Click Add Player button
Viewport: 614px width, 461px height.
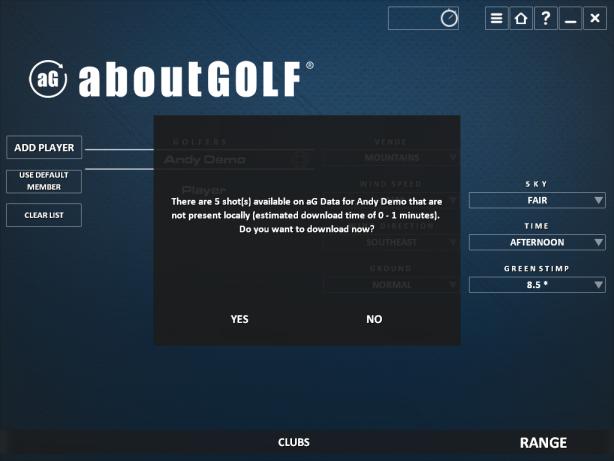44,147
